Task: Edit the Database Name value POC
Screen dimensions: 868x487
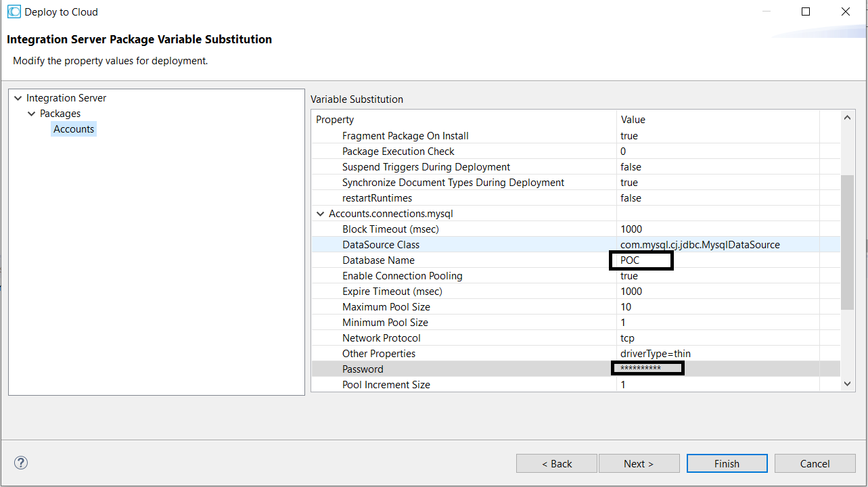Action: (630, 260)
